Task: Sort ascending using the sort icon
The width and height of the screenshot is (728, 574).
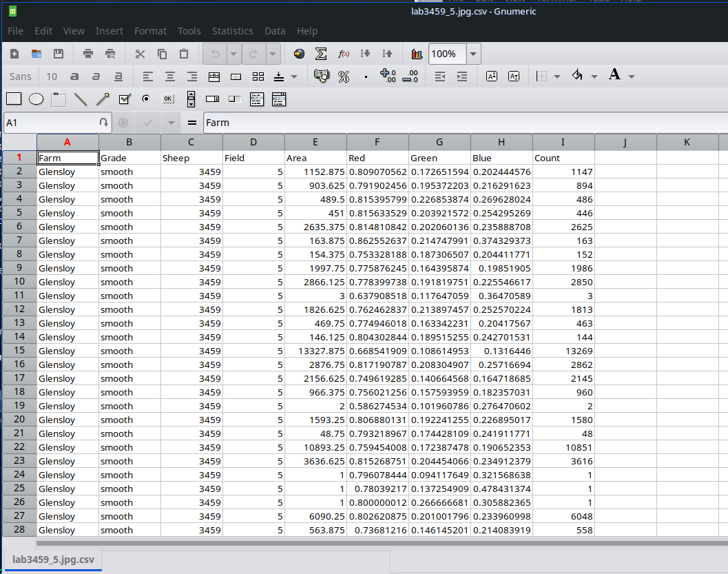Action: pos(366,54)
